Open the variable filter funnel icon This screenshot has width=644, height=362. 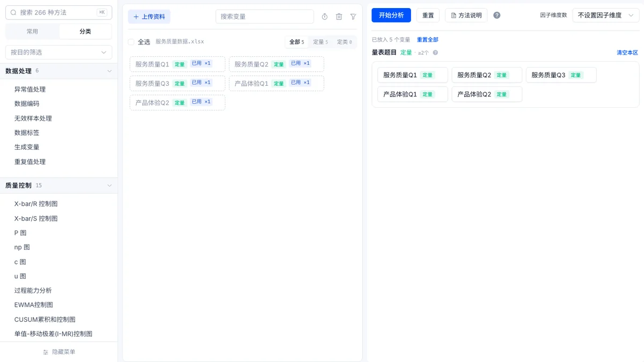tap(353, 17)
